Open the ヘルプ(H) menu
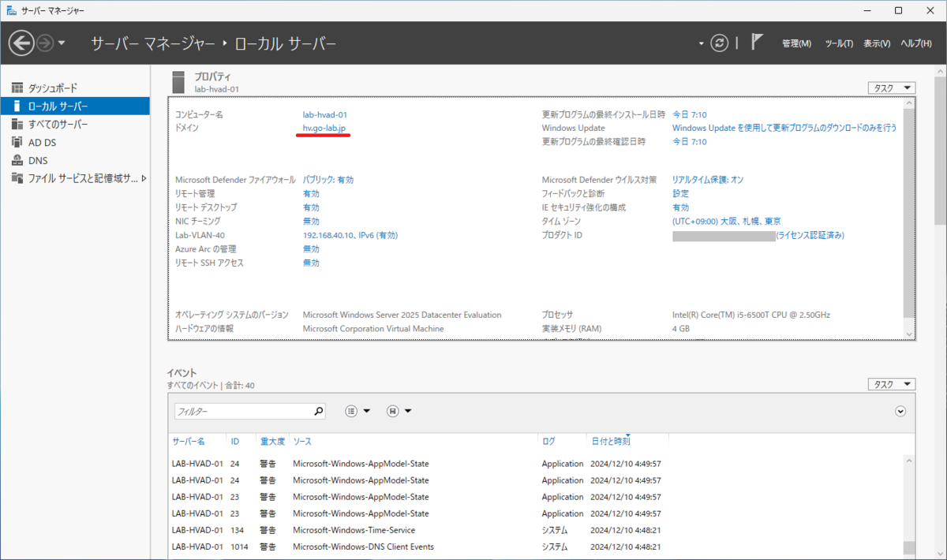Viewport: 947px width, 560px height. click(916, 43)
